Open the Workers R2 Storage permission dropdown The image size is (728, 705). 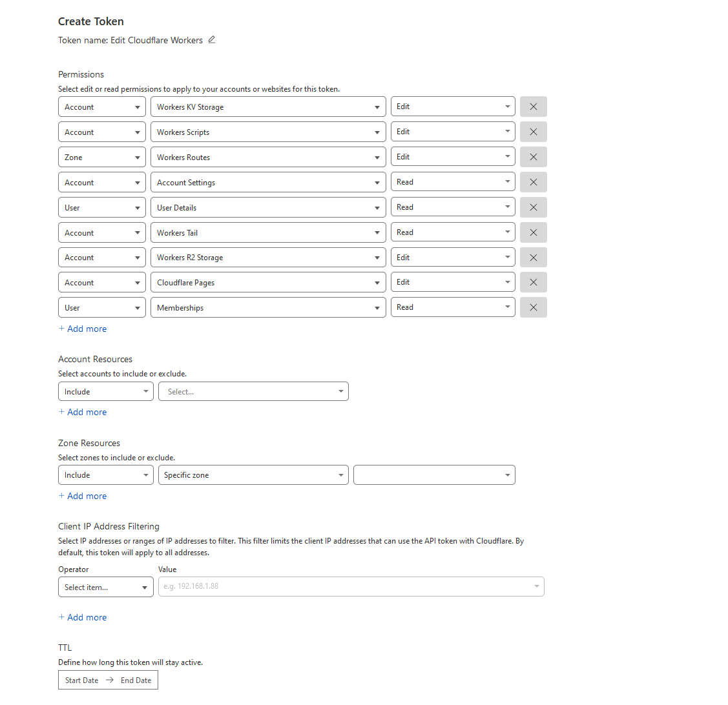[268, 257]
